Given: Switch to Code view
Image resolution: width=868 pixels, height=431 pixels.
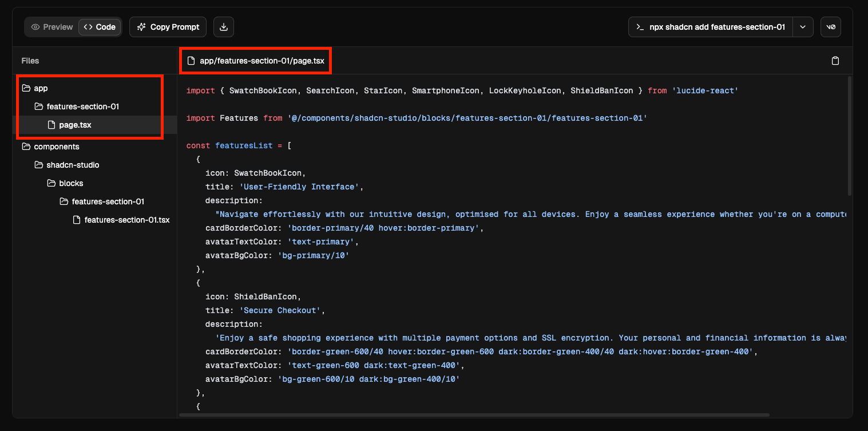Looking at the screenshot, I should click(x=100, y=27).
